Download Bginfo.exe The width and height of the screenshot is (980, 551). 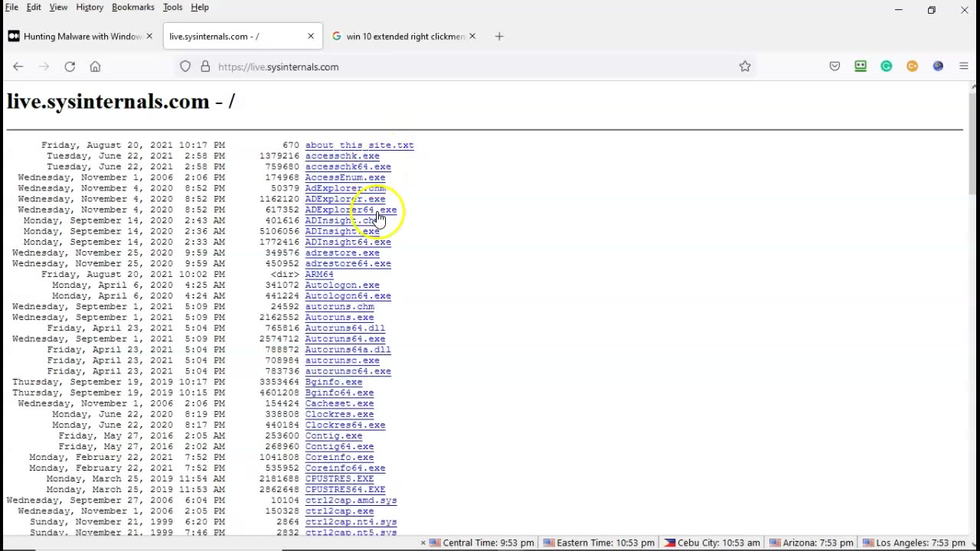(334, 382)
